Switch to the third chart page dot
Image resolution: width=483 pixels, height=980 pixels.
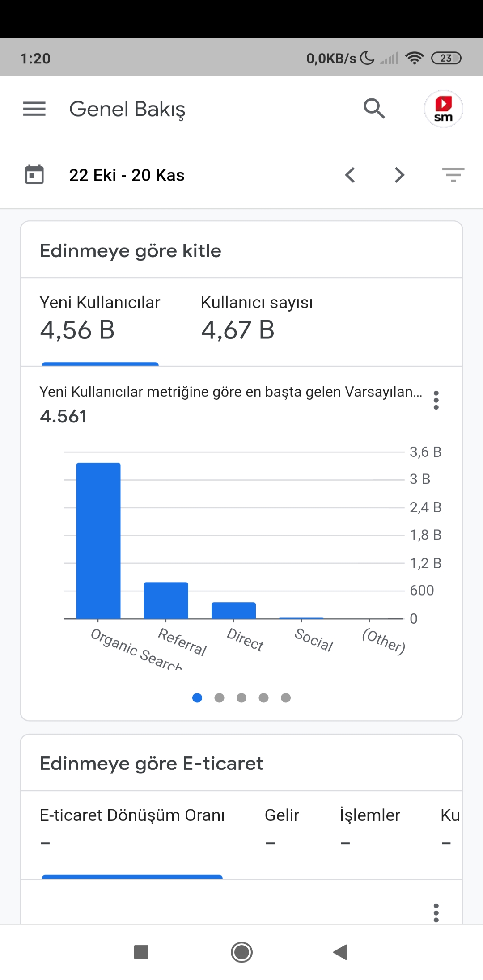tap(241, 698)
